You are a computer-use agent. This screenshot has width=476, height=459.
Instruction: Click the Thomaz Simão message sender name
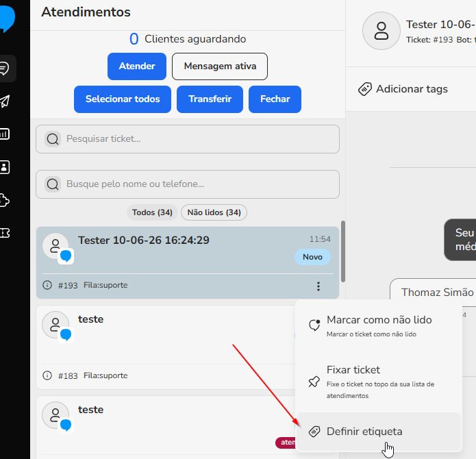point(437,293)
